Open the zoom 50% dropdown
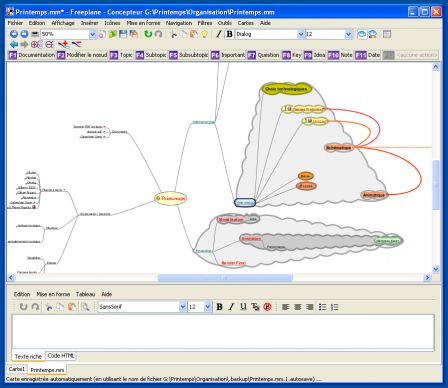Viewport: 448px width, 388px height. click(x=92, y=34)
